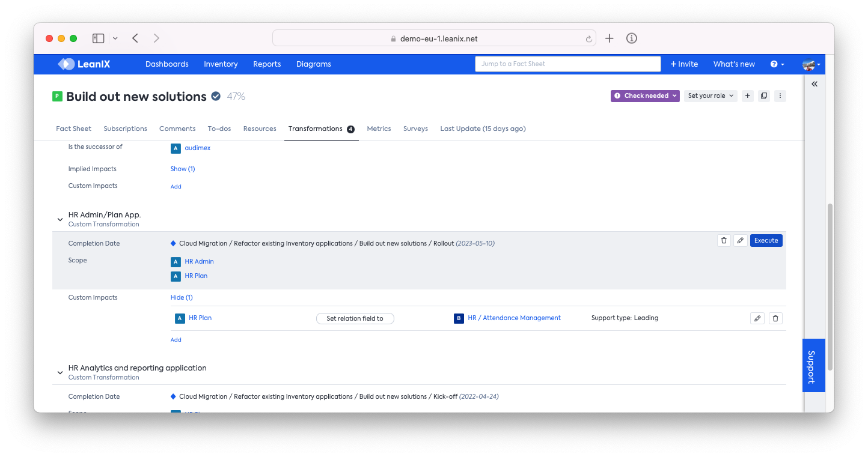Open the HR / Attendance Management link
Viewport: 868px width, 457px height.
(x=514, y=318)
